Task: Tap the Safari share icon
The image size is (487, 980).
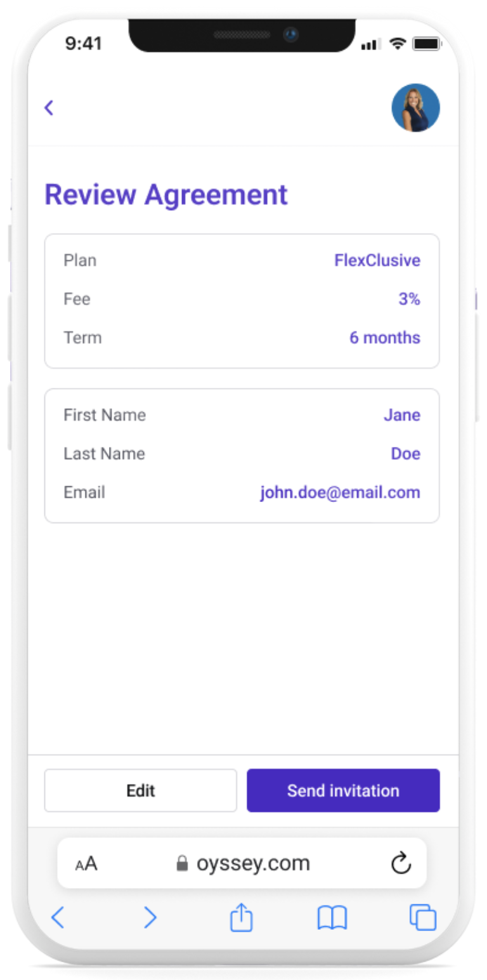Action: 241,918
